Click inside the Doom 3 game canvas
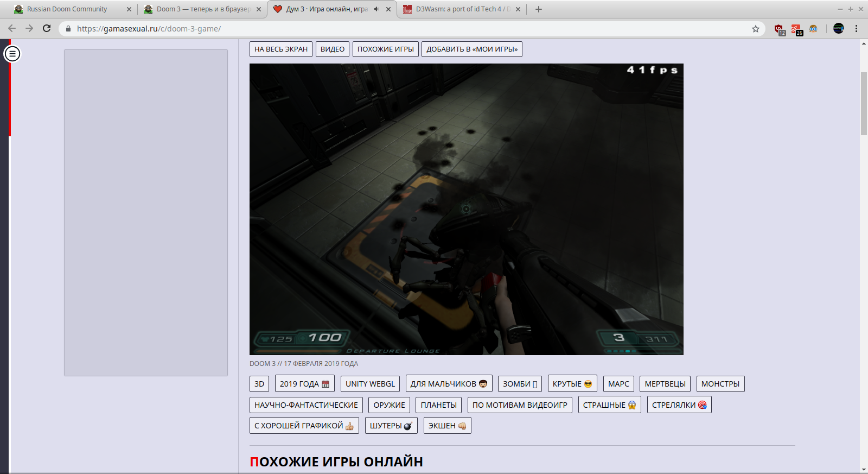Image resolution: width=868 pixels, height=474 pixels. coord(467,209)
